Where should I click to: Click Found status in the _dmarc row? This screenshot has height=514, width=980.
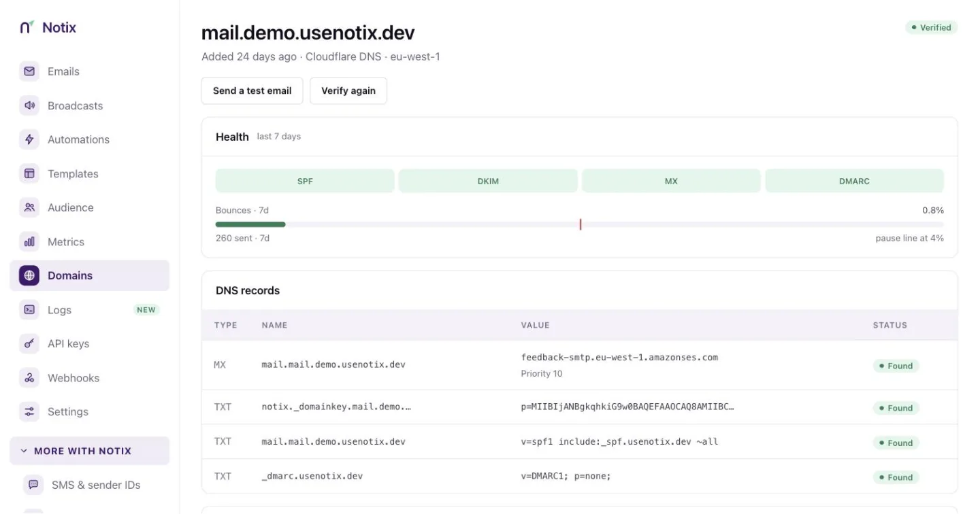pyautogui.click(x=896, y=477)
